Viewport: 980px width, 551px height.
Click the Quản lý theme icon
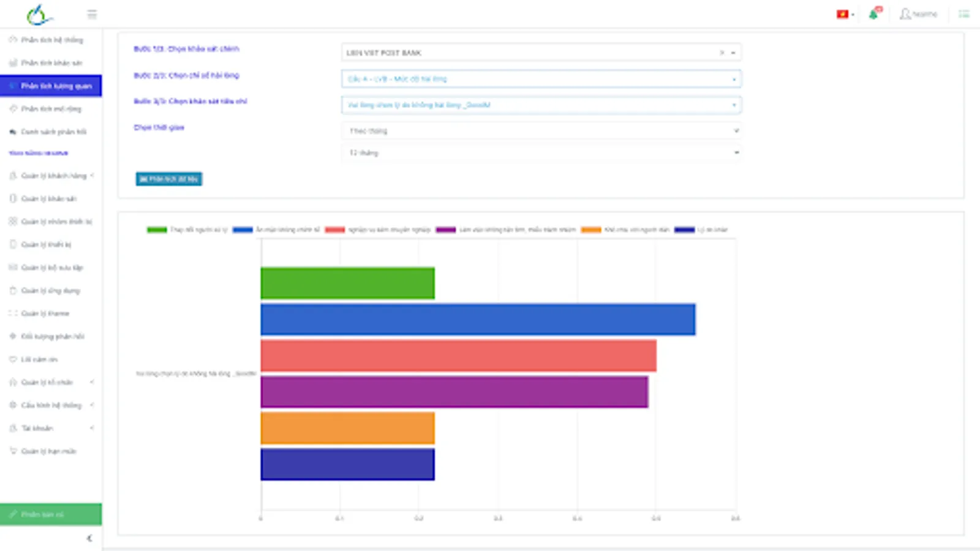tap(13, 313)
